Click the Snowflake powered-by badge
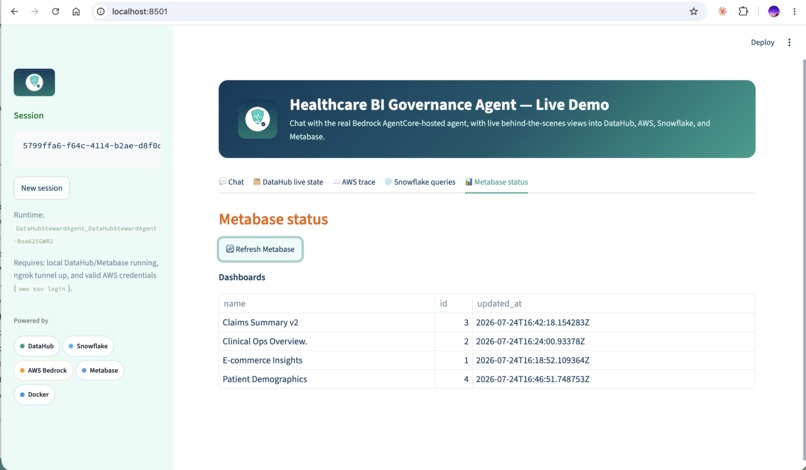806x470 pixels. tap(88, 346)
